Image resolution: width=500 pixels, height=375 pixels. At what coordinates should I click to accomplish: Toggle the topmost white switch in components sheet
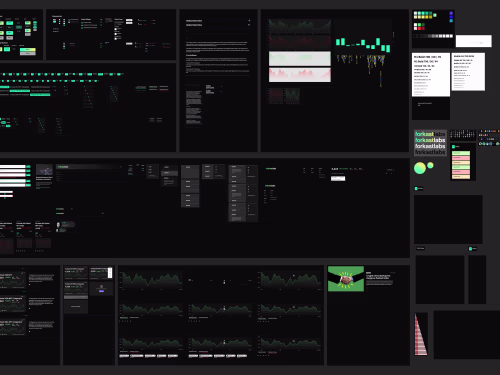pyautogui.click(x=129, y=20)
